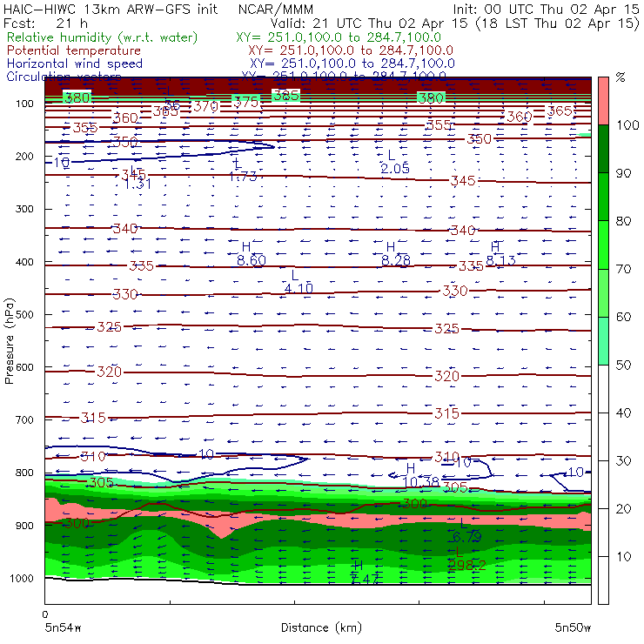Click the green XY= coordinates line
644x644 pixels.
tap(339, 37)
